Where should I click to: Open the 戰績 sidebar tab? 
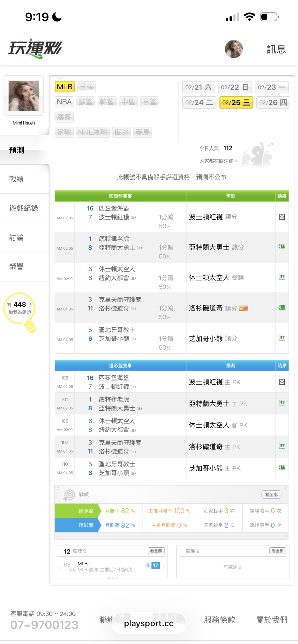(16, 179)
